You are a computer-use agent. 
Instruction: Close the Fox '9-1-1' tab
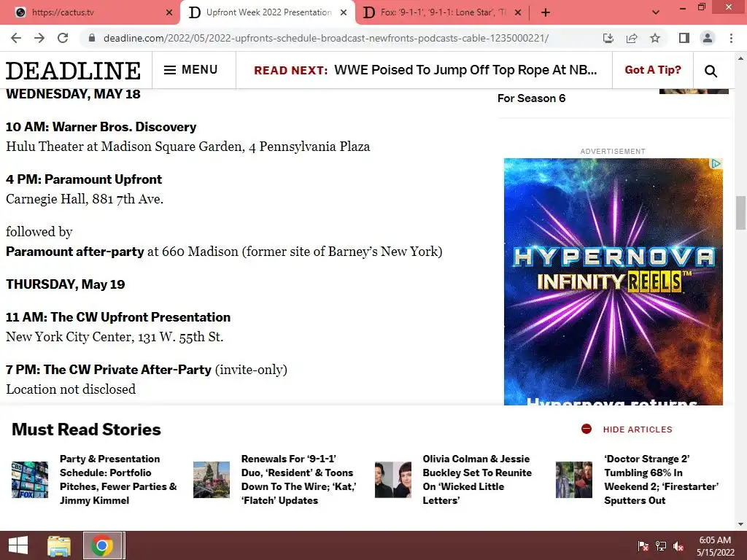pos(518,12)
